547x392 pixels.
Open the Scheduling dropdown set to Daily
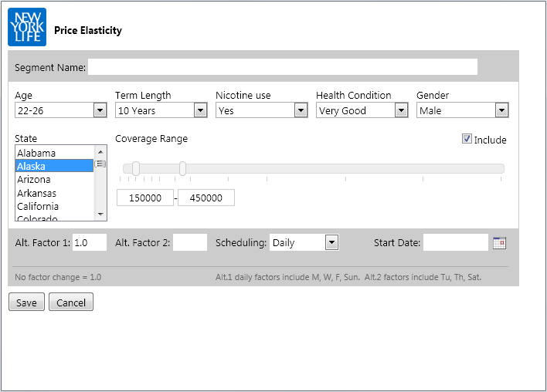click(304, 242)
